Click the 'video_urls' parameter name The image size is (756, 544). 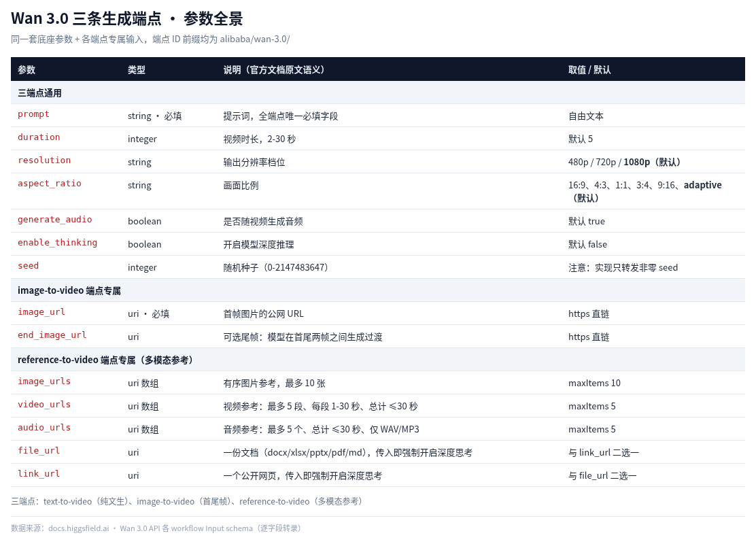pos(44,405)
